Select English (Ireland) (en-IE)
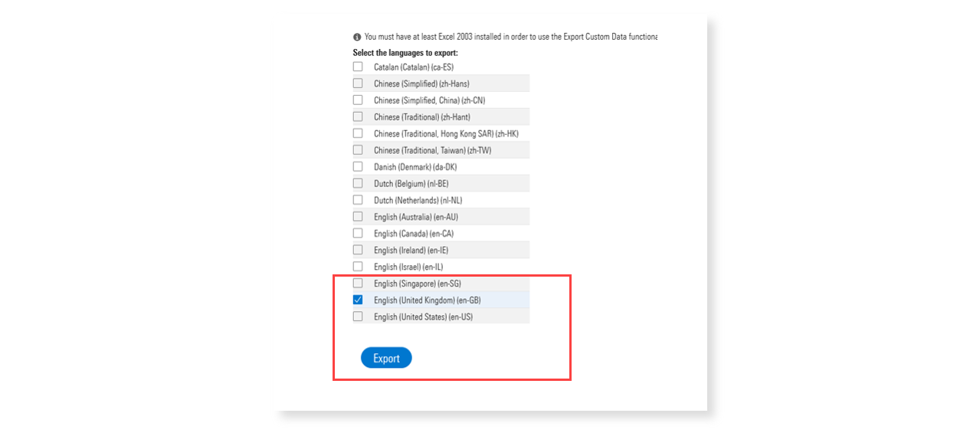Viewport: 980px width, 446px height. coord(357,249)
